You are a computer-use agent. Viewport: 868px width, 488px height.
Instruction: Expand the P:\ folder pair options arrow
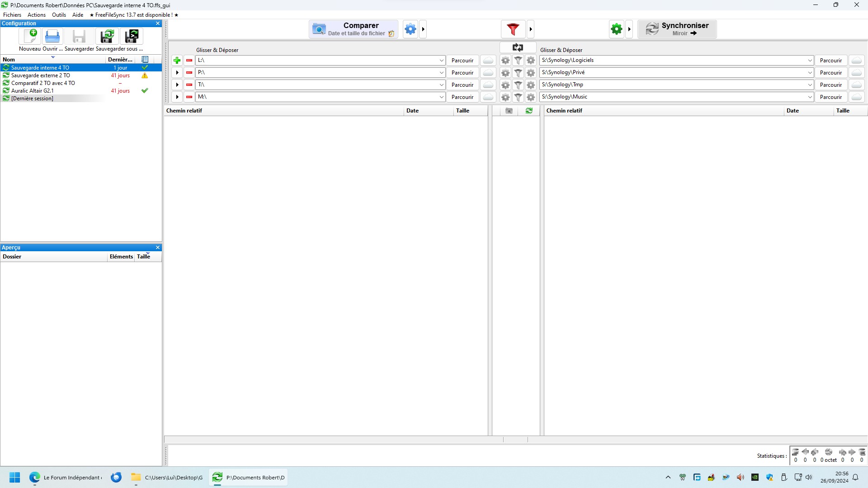coord(177,73)
